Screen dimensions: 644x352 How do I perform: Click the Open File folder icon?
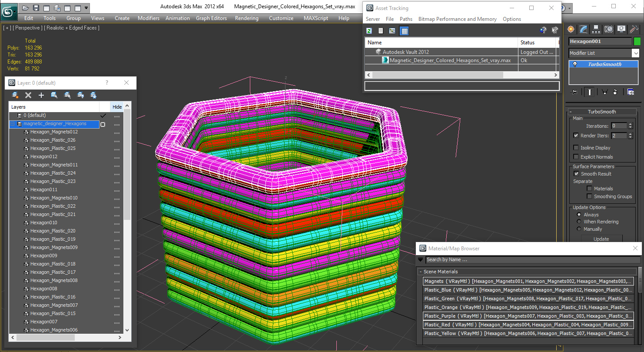[x=26, y=8]
